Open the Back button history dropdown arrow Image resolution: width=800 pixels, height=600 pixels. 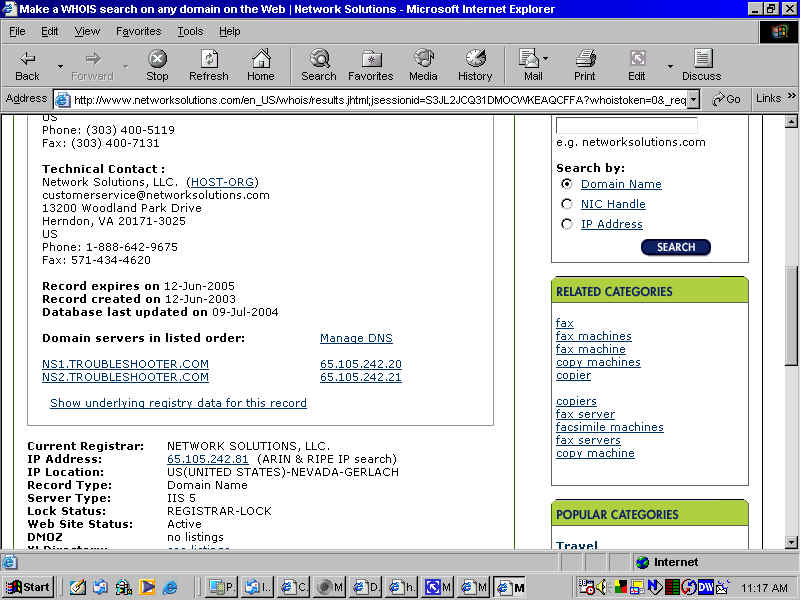point(60,66)
